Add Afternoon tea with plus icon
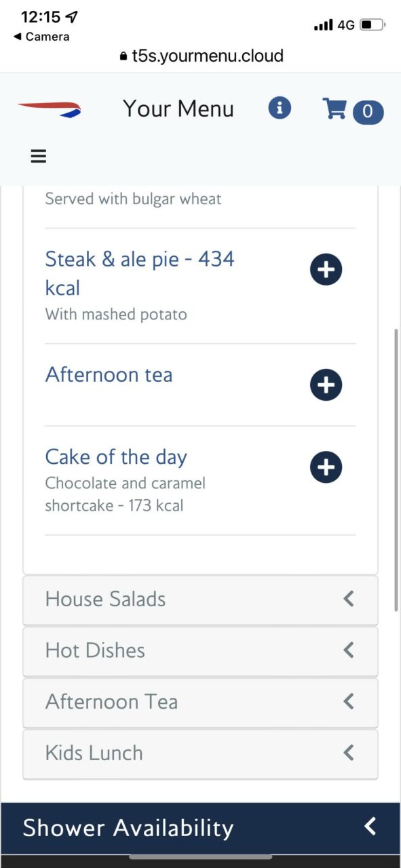This screenshot has width=401, height=868. 326,385
